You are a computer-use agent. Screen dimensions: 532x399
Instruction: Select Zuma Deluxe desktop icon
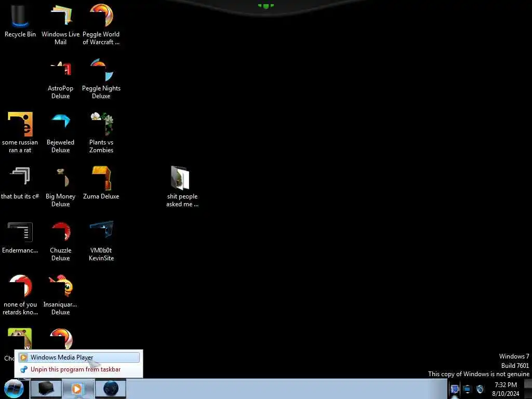[x=101, y=183]
